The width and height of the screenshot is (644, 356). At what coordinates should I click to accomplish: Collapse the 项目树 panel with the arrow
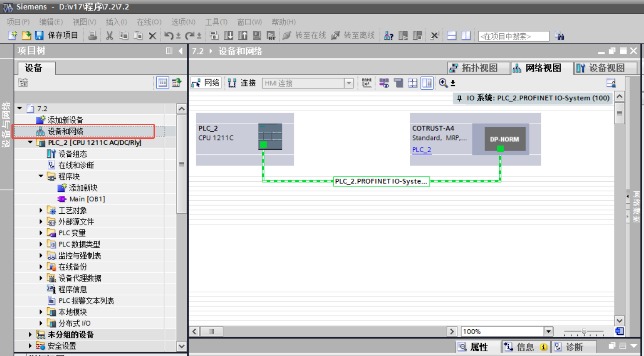[x=181, y=51]
